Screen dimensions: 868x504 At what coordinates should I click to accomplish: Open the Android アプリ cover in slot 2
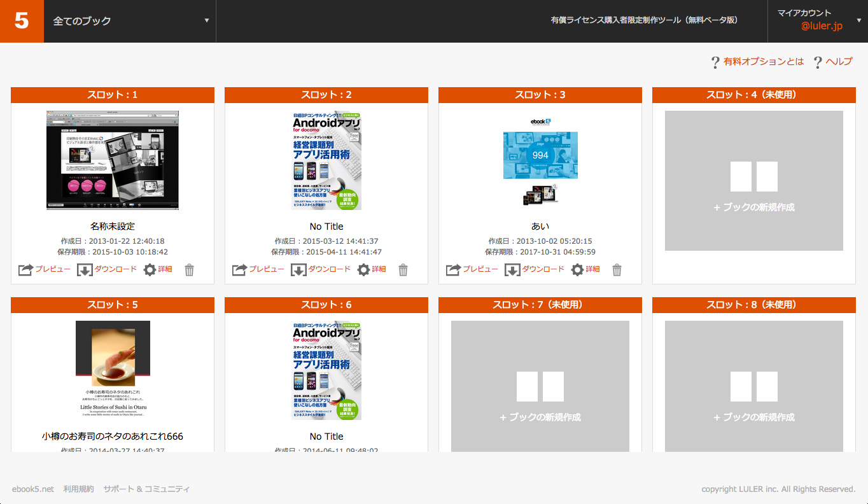click(326, 160)
